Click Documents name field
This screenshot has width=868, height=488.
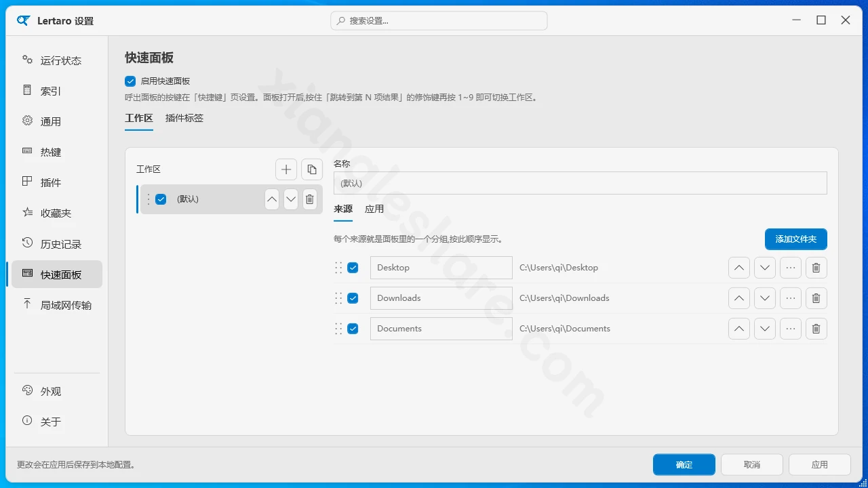tap(441, 329)
